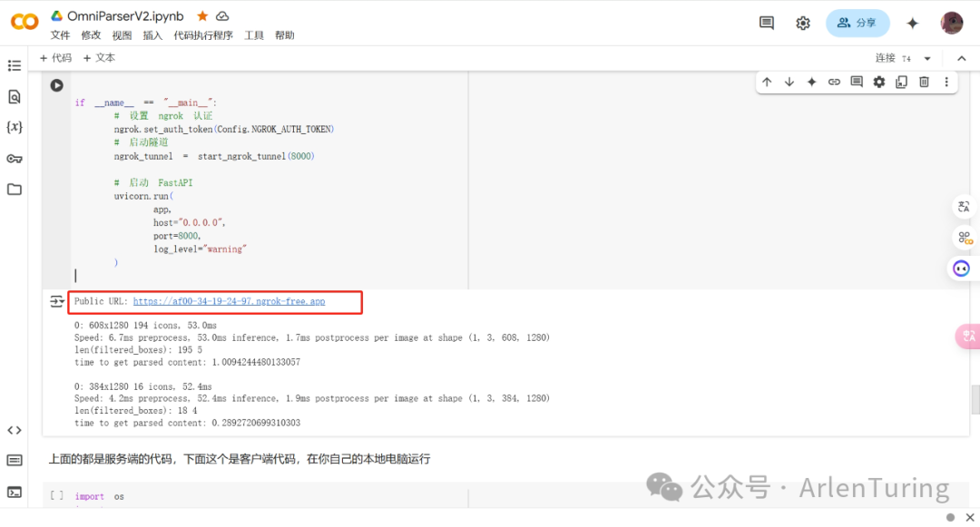Click the pink floating widget at right edge
Image resolution: width=980 pixels, height=527 pixels.
(x=968, y=336)
